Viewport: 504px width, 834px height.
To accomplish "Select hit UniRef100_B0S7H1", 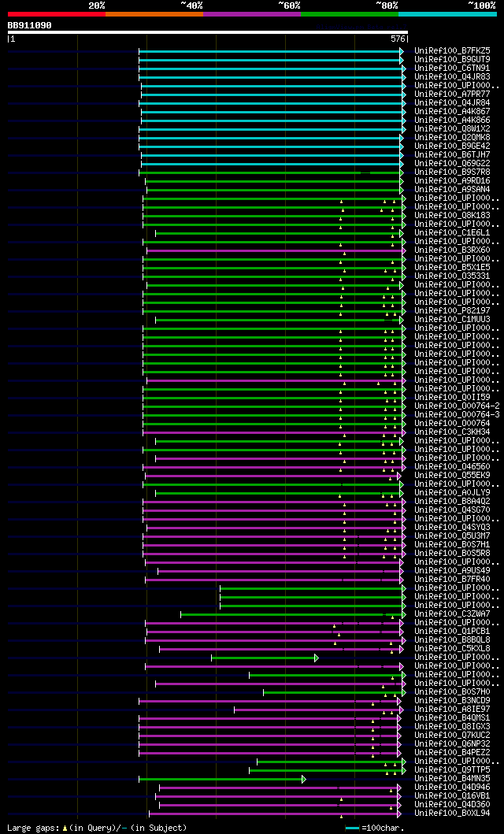I will pos(453,545).
